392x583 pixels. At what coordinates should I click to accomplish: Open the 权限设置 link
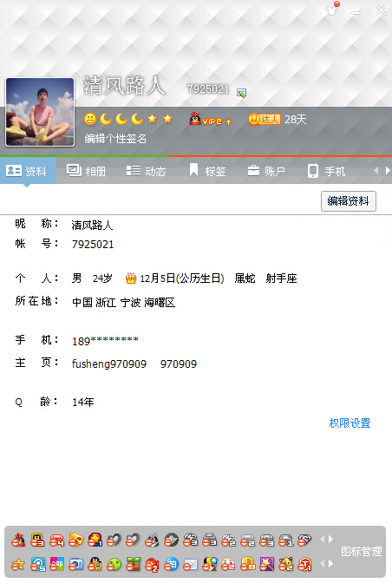point(350,423)
